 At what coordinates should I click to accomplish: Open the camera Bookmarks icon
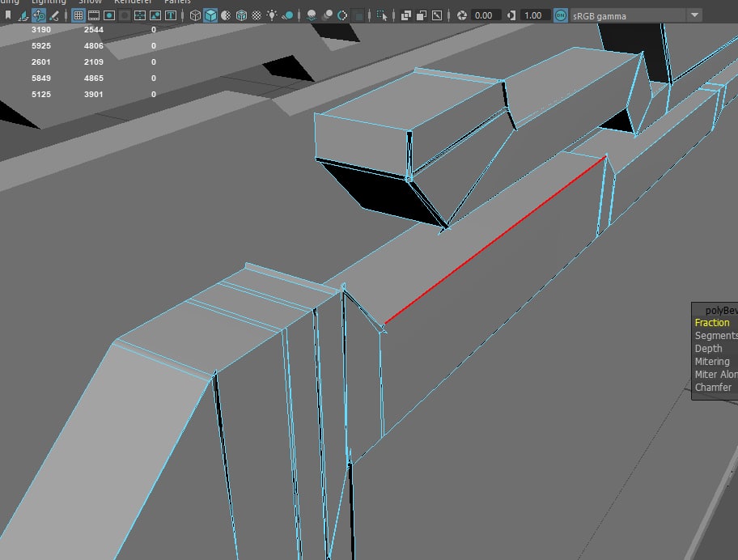[8, 15]
